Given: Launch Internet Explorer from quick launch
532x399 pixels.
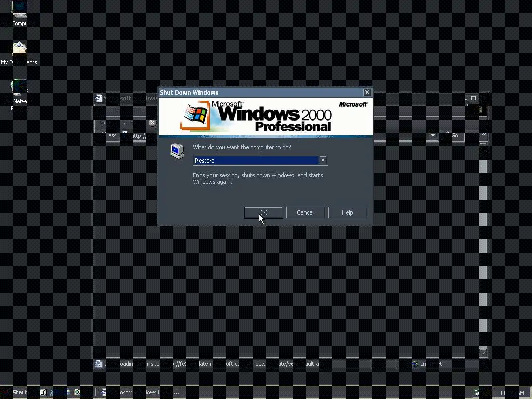Looking at the screenshot, I should click(54, 392).
